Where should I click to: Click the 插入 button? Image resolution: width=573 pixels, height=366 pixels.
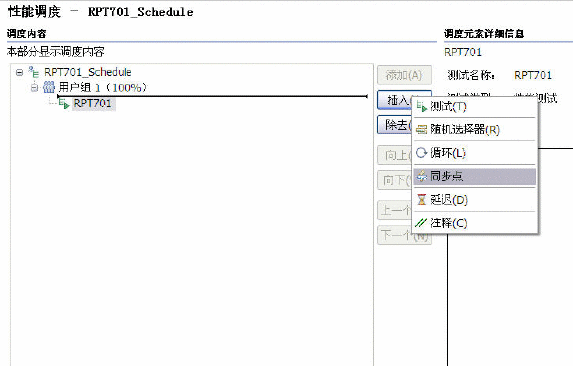click(x=395, y=100)
